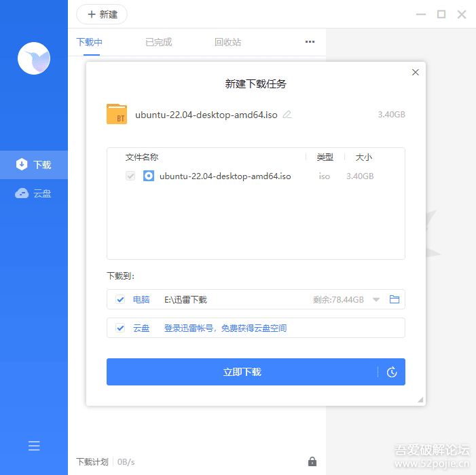The image size is (476, 475).
Task: Click the lock icon in the status bar
Action: (312, 461)
